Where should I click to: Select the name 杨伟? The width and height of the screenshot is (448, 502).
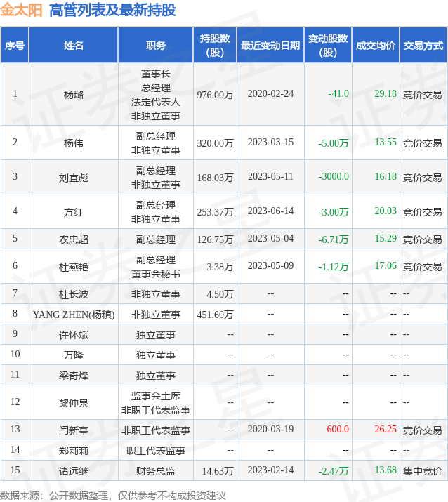pyautogui.click(x=73, y=143)
